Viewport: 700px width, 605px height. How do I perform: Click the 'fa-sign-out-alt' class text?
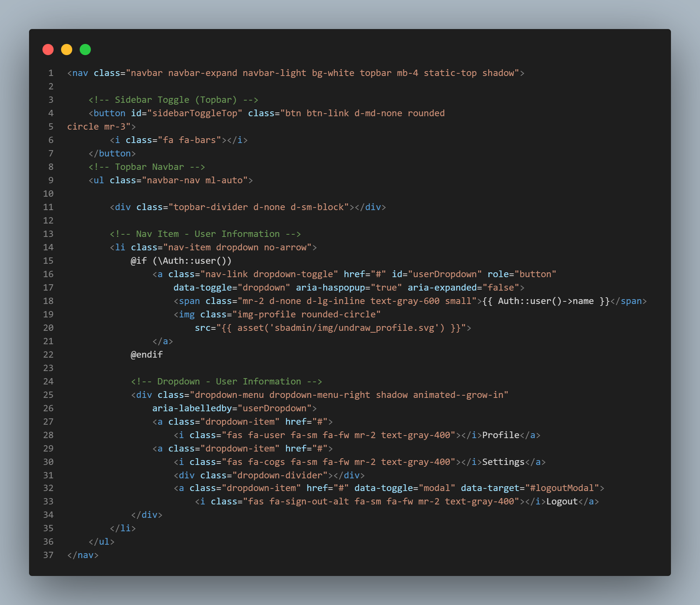[x=309, y=502]
